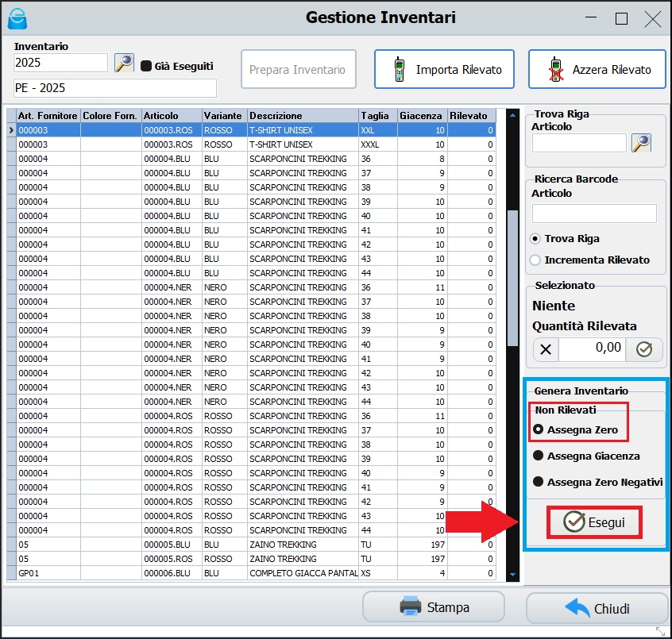Click the Ricerca Barcode Articolo input field

click(x=594, y=214)
